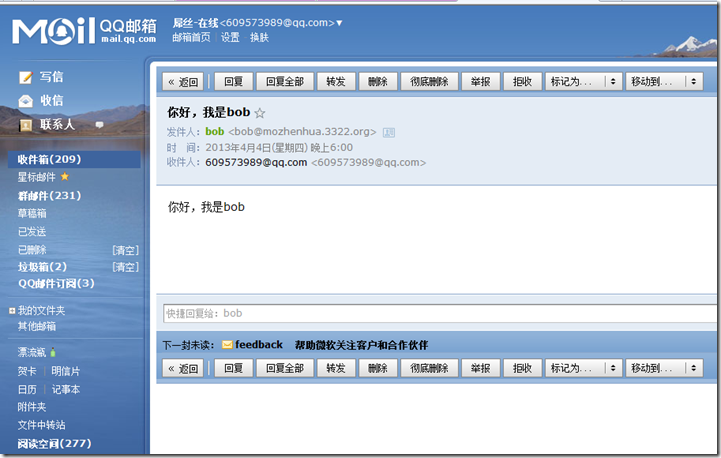Open 已删除 folder
Screen dimensions: 721x458
point(32,250)
